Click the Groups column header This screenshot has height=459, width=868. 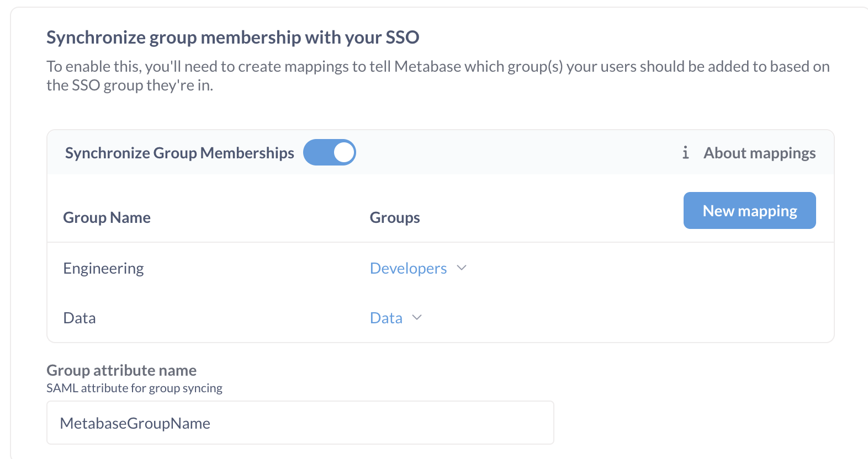pos(394,217)
